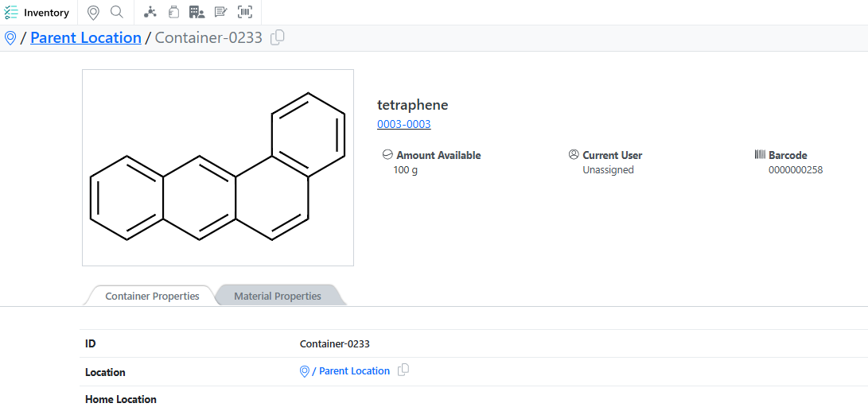Click the barcode scan icon in toolbar

(x=245, y=13)
